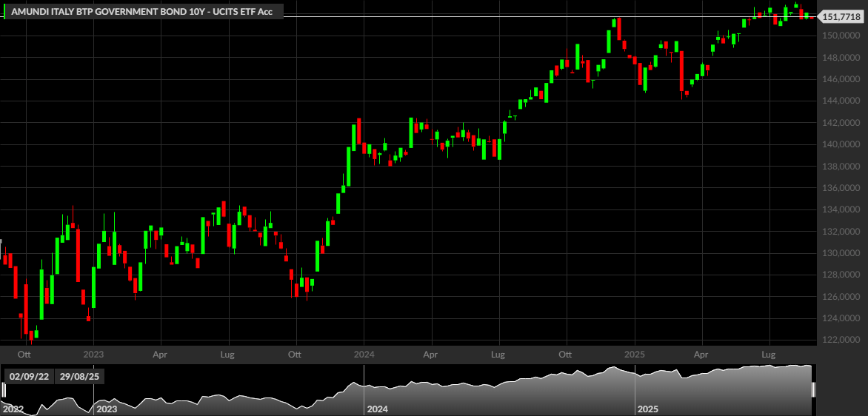Click the 130,0000 price axis label

pos(841,253)
